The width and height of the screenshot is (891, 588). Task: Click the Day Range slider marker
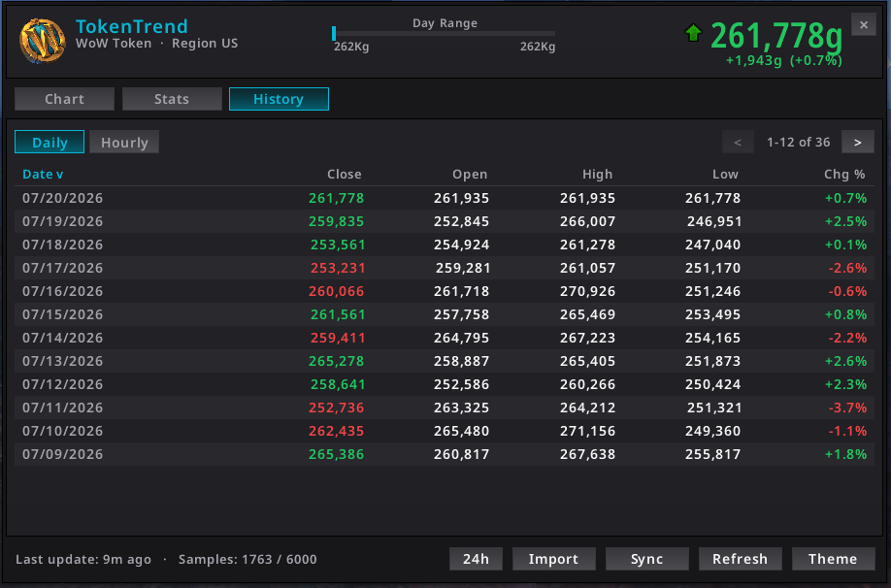[334, 34]
